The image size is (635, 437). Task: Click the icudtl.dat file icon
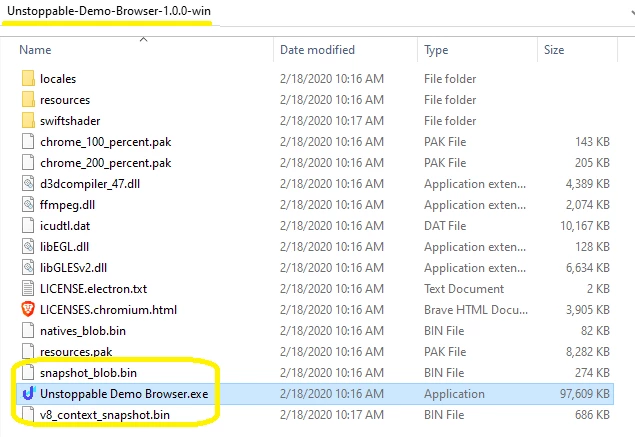point(28,226)
